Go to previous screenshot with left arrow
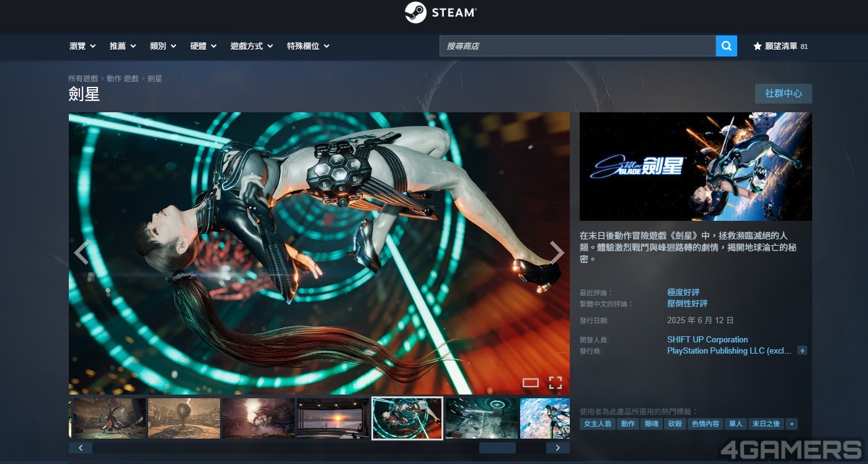 pyautogui.click(x=82, y=253)
